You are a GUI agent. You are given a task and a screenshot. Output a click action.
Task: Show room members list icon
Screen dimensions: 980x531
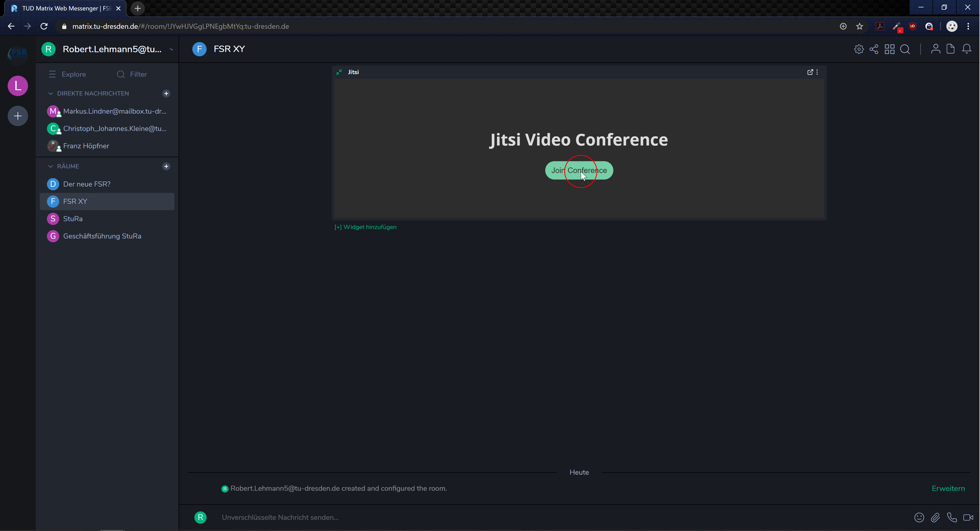click(935, 49)
